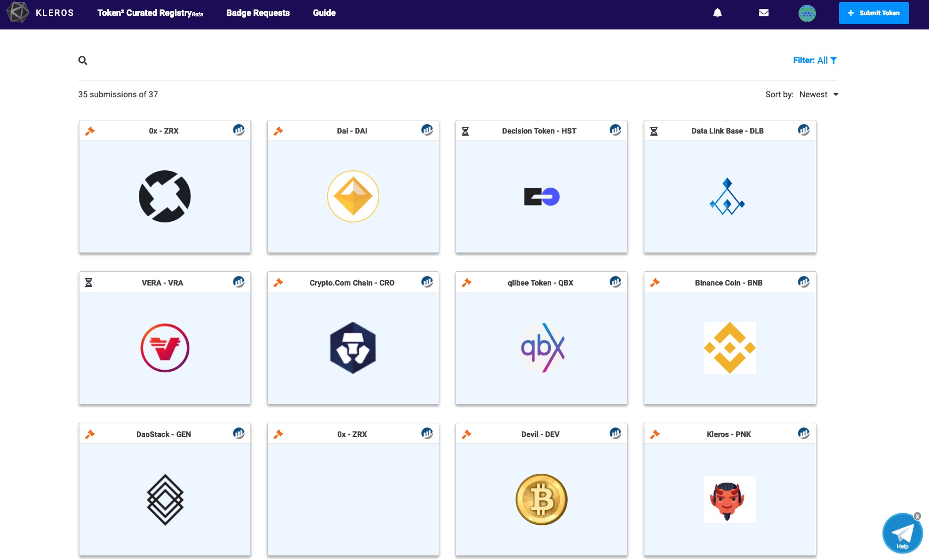The width and height of the screenshot is (929, 560).
Task: Select the "Dai - DAI" card title
Action: [x=352, y=131]
